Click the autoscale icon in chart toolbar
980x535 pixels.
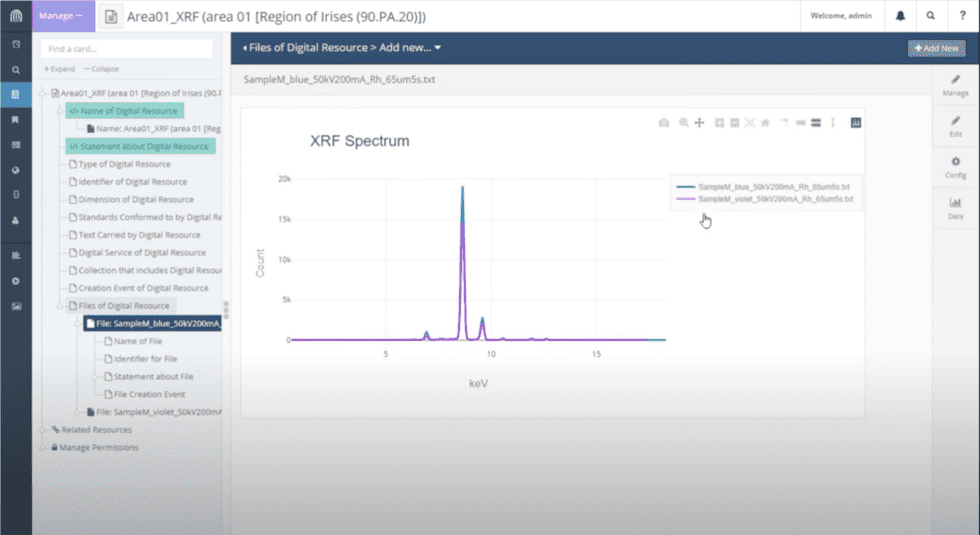(x=749, y=122)
